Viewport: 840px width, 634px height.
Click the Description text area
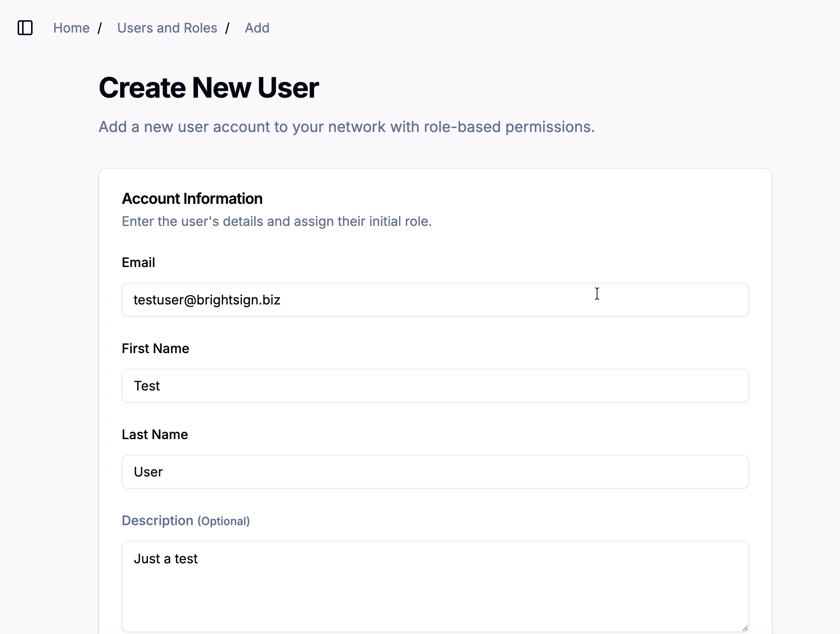pos(435,586)
